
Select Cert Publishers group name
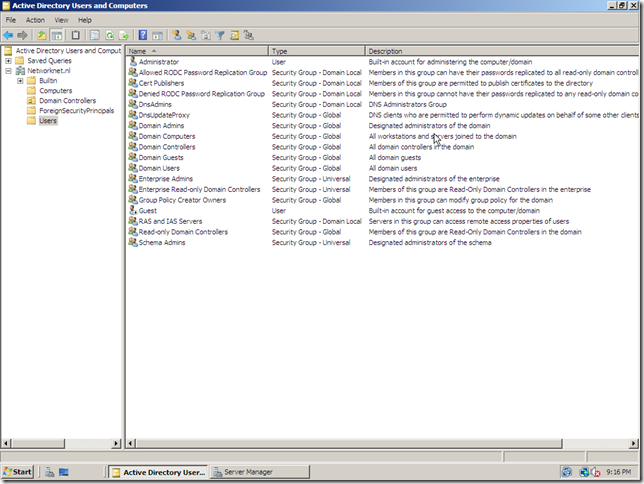tap(161, 83)
